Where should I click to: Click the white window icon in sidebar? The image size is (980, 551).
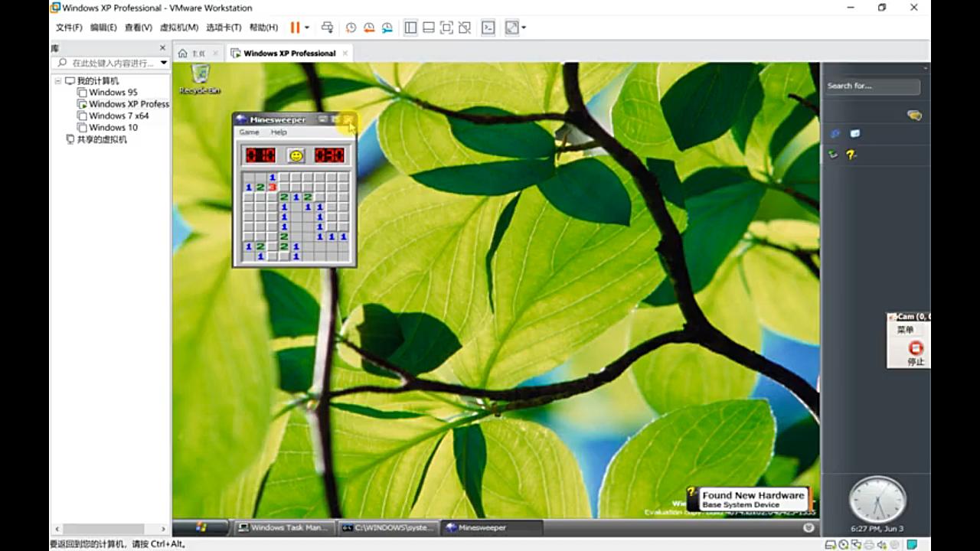[x=855, y=133]
